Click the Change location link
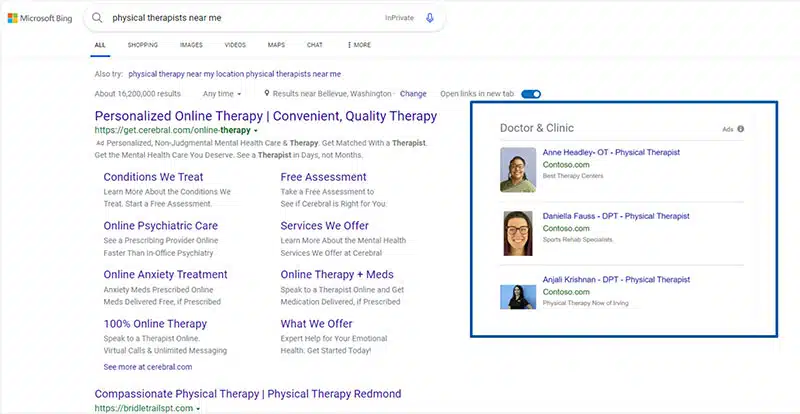 point(413,94)
